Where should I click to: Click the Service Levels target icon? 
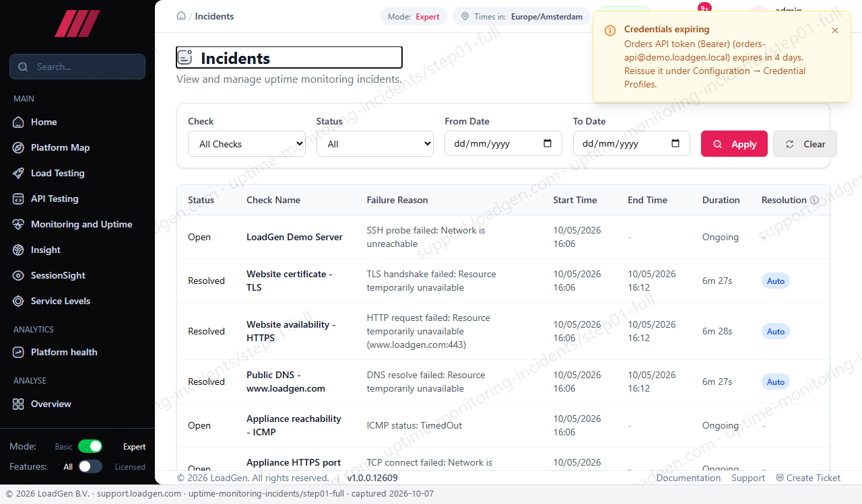18,301
